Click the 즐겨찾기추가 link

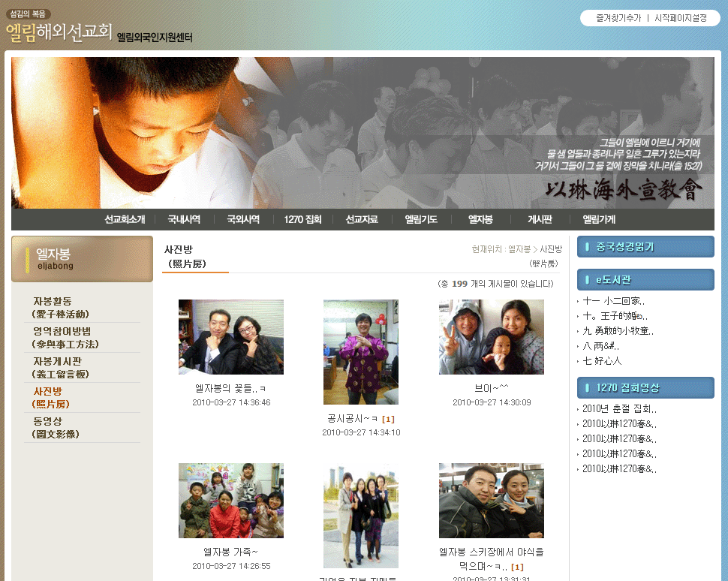[x=618, y=18]
